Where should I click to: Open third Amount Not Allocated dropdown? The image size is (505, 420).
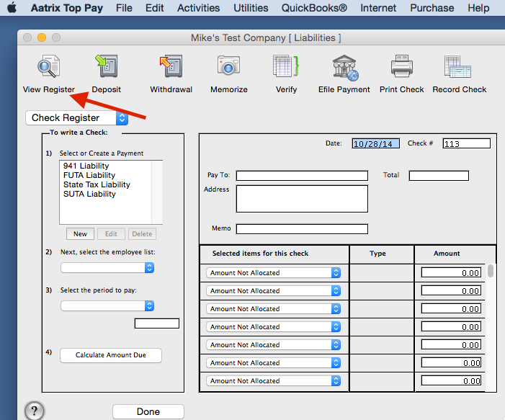(273, 309)
